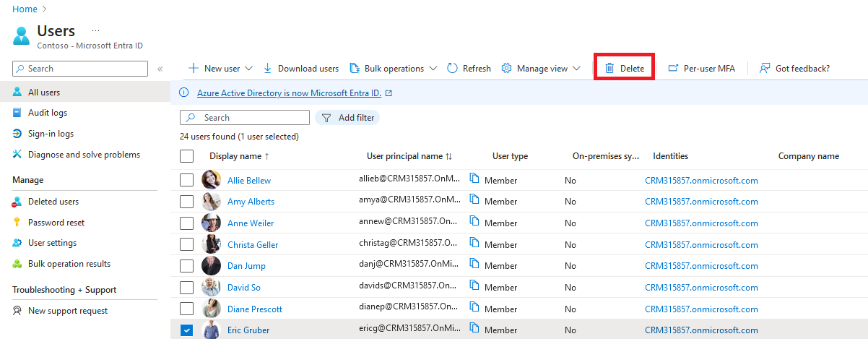This screenshot has width=868, height=339.
Task: Sort by User principal name arrows icon
Action: point(449,156)
